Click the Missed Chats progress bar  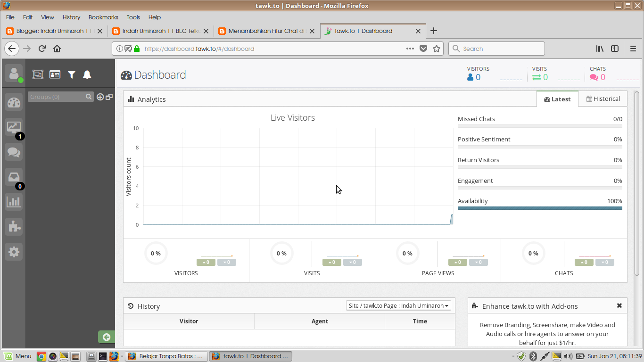point(540,126)
